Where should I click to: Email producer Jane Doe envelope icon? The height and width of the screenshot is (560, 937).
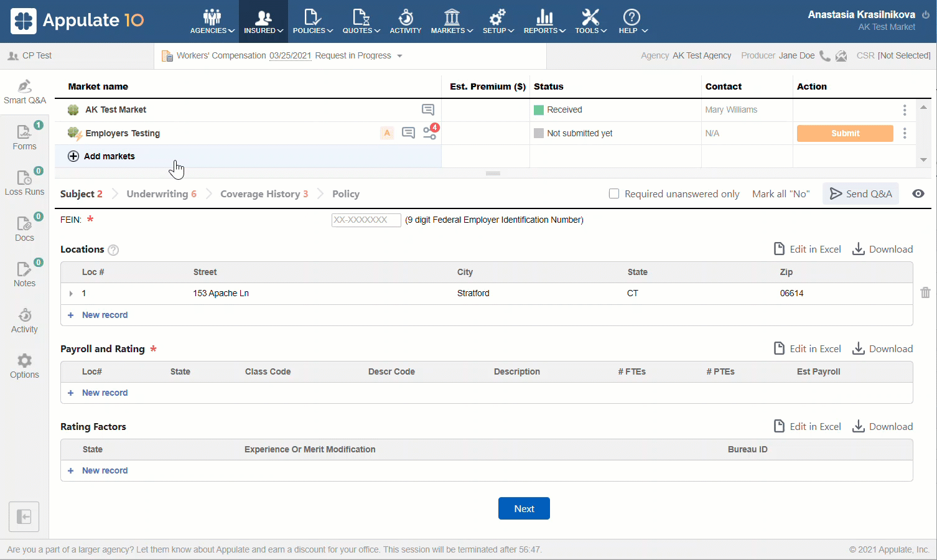click(x=841, y=56)
